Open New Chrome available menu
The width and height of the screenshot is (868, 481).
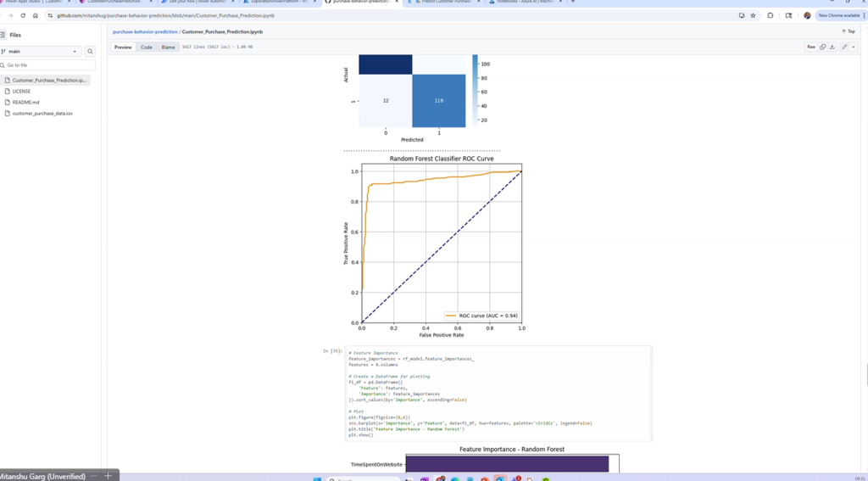(839, 15)
